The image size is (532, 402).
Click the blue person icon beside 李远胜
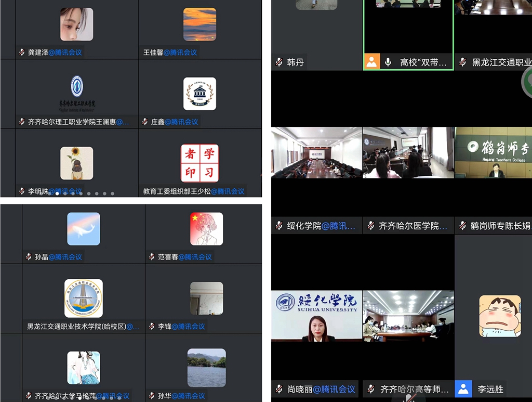(x=463, y=388)
